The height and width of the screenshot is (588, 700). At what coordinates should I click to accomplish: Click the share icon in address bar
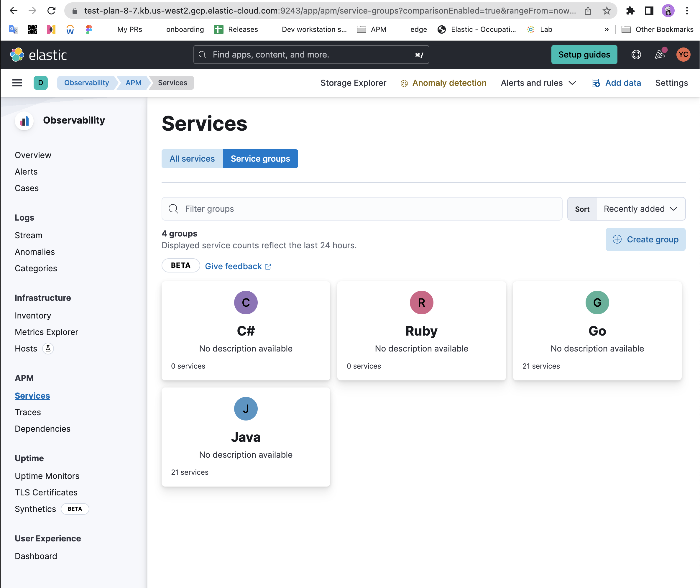click(588, 11)
